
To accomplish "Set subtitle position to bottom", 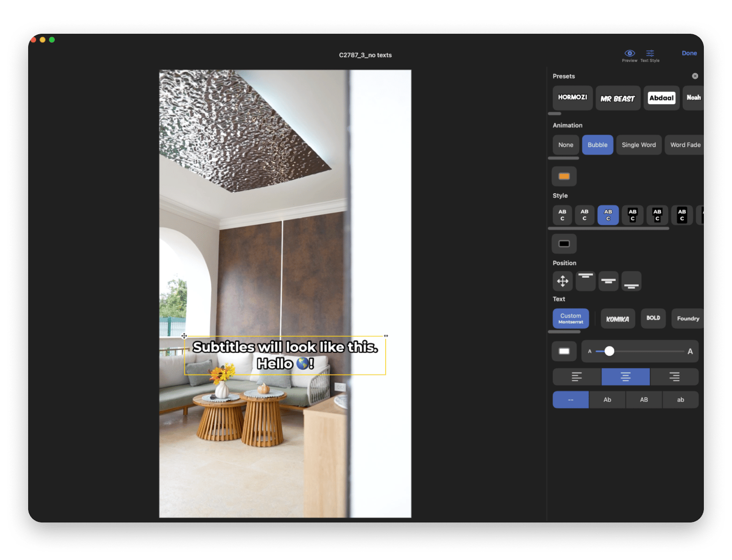I will [x=631, y=281].
